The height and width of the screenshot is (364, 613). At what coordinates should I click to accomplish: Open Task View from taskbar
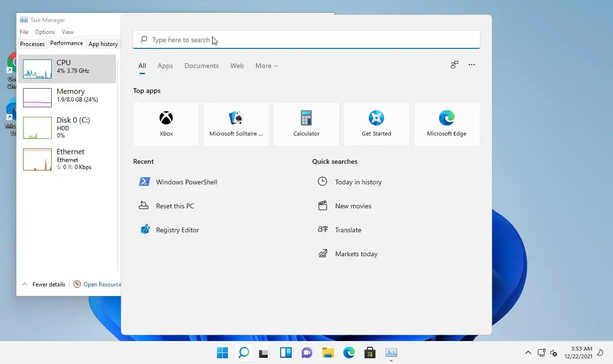click(265, 353)
